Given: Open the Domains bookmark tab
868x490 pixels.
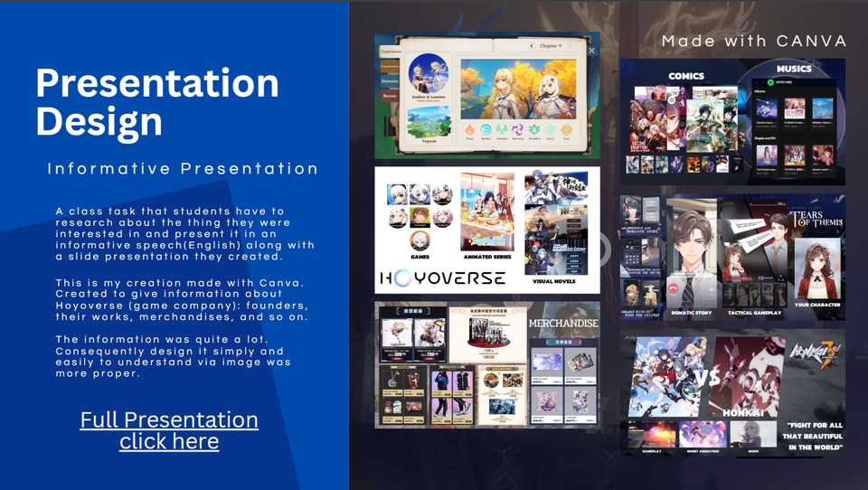Looking at the screenshot, I should pyautogui.click(x=390, y=80).
